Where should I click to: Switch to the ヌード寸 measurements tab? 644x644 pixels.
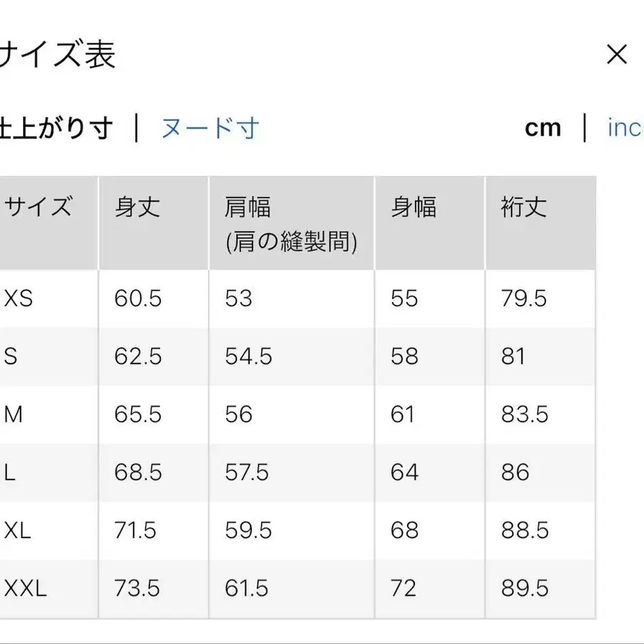tap(208, 127)
